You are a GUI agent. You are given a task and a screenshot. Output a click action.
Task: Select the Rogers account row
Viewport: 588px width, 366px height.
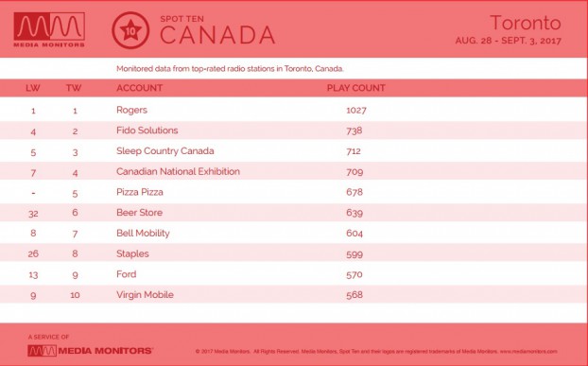294,111
